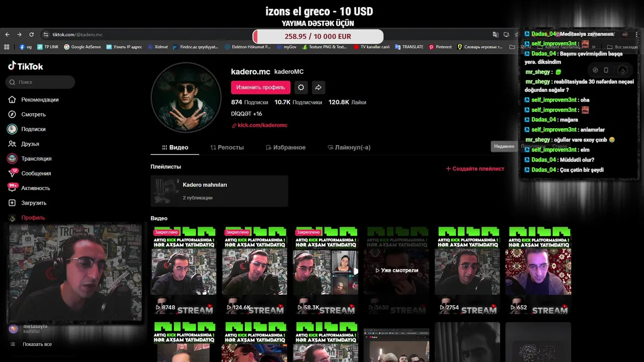The image size is (644, 362).
Task: Share the kadero.mc profile
Action: click(x=318, y=87)
